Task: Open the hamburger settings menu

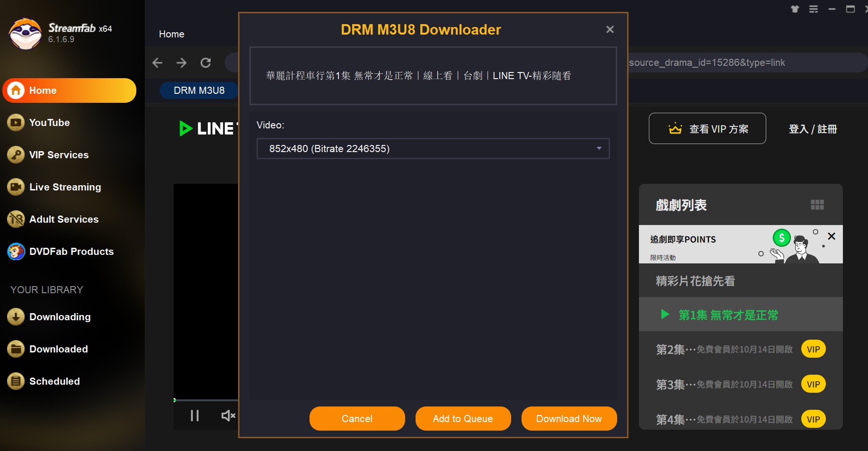Action: [x=814, y=9]
